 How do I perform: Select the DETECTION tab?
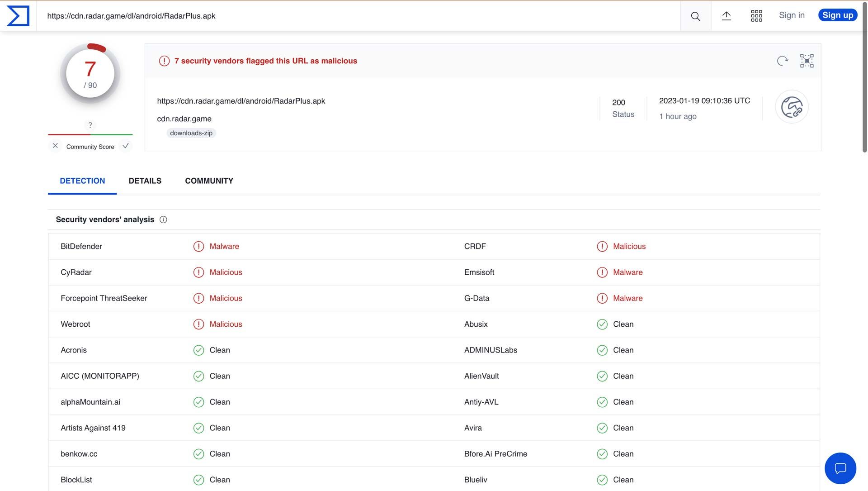pos(82,181)
